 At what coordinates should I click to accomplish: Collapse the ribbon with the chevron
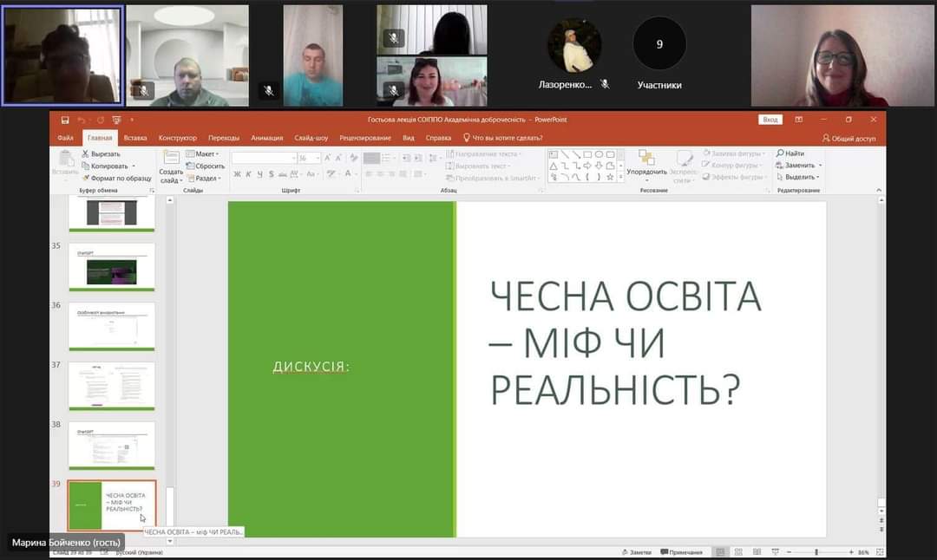[878, 190]
